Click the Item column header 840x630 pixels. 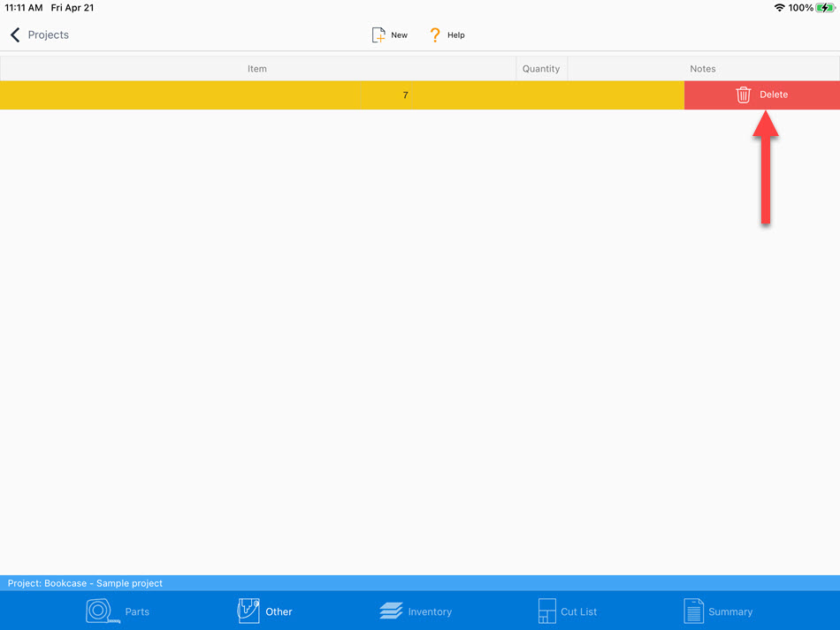pyautogui.click(x=257, y=69)
